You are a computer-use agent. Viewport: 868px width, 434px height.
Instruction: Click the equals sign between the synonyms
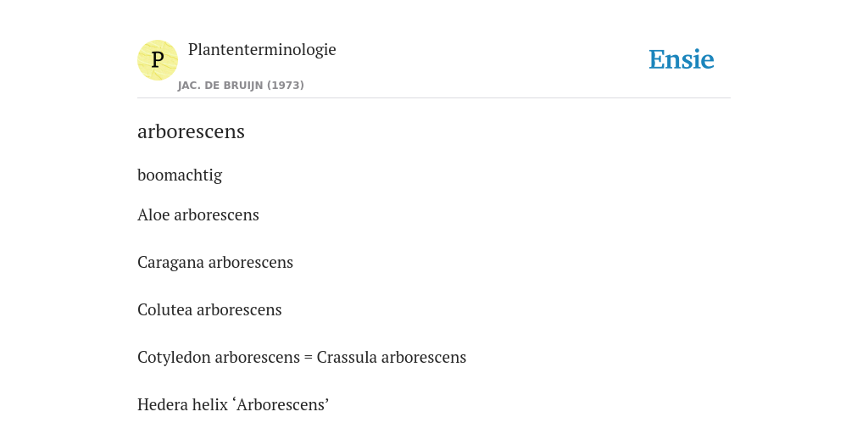pos(309,359)
